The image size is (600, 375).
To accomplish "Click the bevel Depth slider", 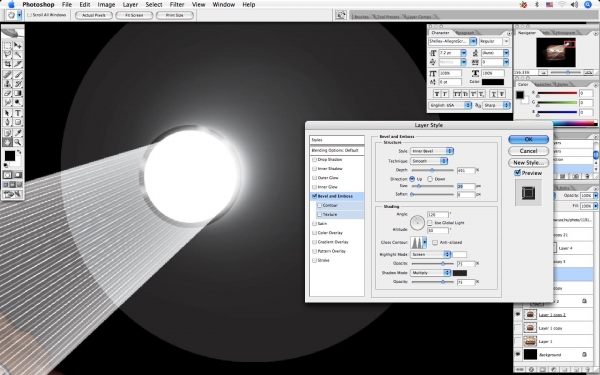I will 432,170.
